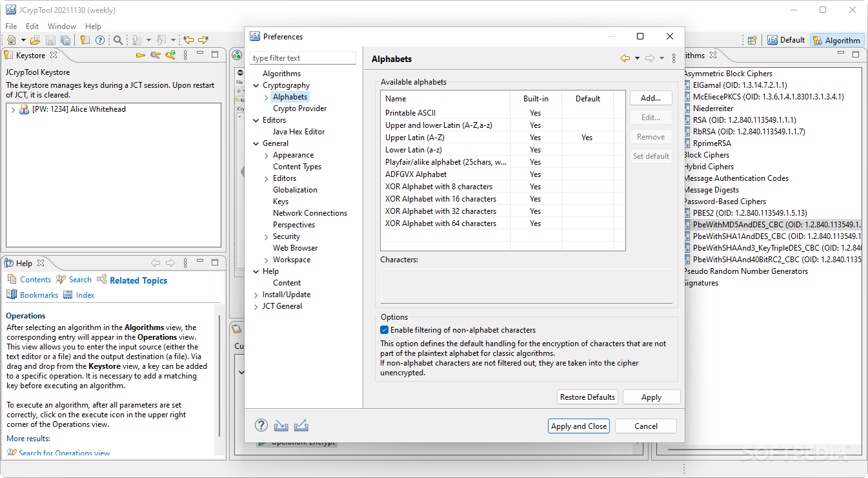Click the back to last edit arrow icon
The height and width of the screenshot is (478, 868).
188,40
